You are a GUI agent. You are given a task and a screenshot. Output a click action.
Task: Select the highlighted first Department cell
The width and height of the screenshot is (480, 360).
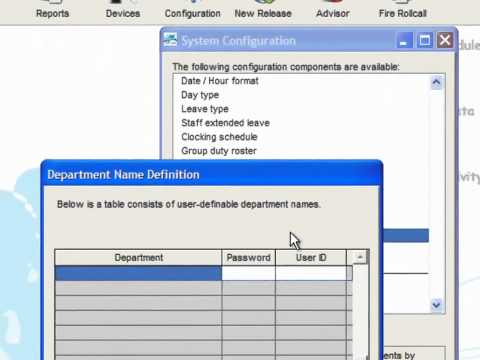pyautogui.click(x=138, y=273)
